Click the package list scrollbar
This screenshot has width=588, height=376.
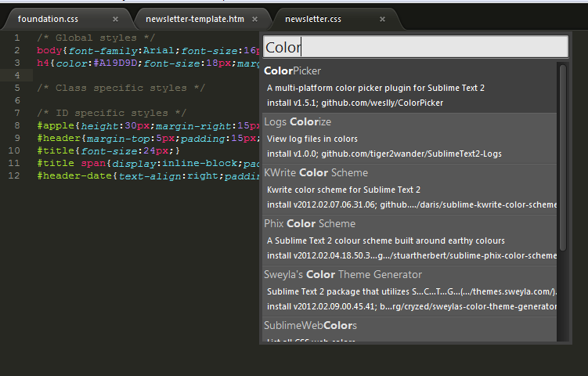561,157
